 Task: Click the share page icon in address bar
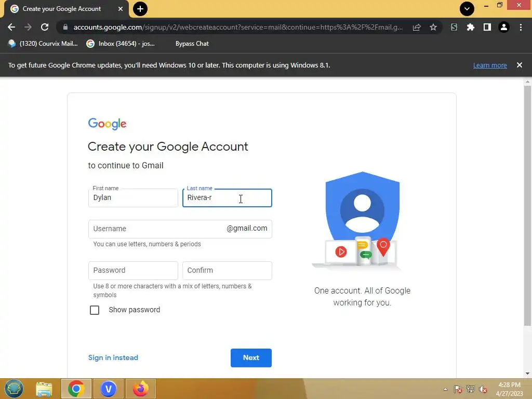(417, 27)
